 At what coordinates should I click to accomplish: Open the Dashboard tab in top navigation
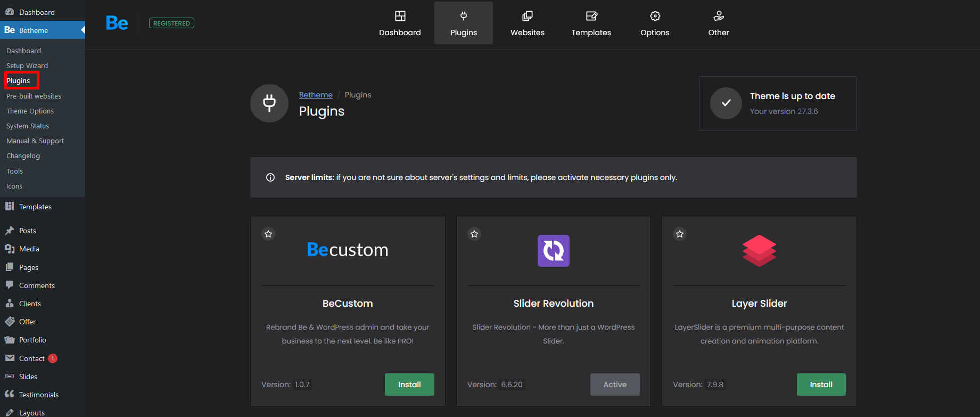pos(400,23)
